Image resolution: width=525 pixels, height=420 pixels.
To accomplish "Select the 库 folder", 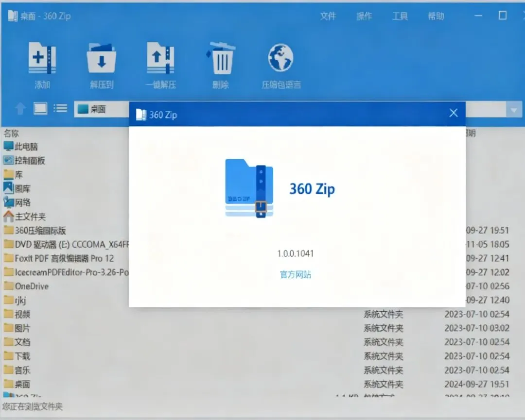I will tap(13, 174).
